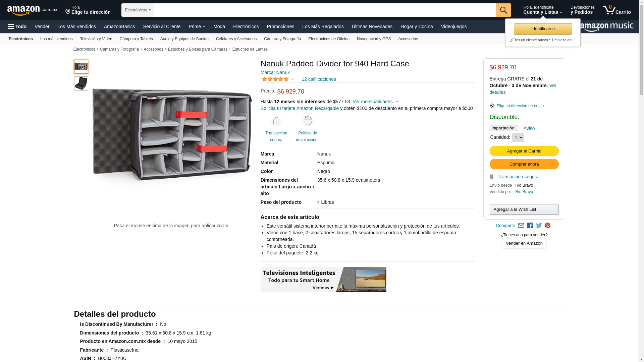Share product on Facebook icon
The width and height of the screenshot is (644, 362).
coord(530,226)
